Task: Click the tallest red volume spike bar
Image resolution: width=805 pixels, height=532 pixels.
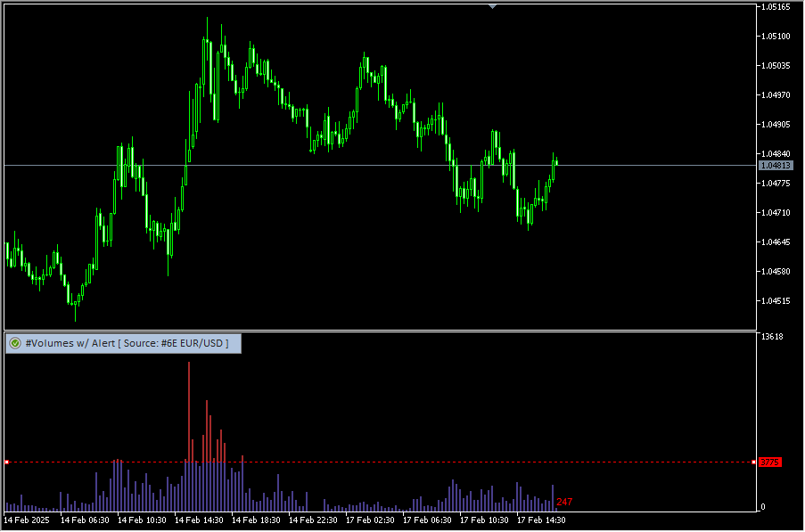Action: [x=189, y=412]
